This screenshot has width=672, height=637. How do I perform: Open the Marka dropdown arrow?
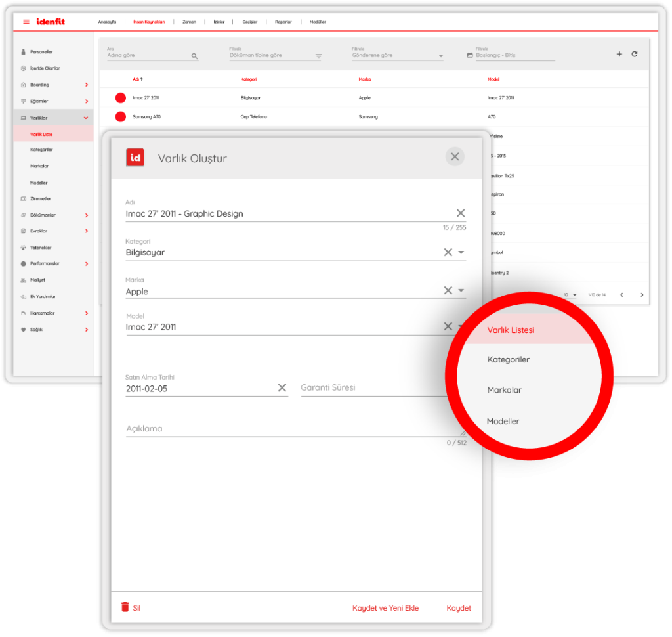461,291
